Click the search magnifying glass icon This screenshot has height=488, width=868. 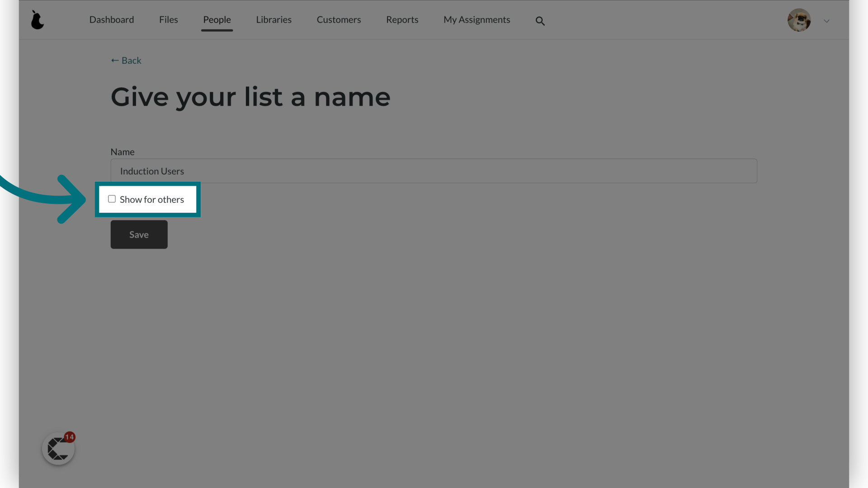540,21
